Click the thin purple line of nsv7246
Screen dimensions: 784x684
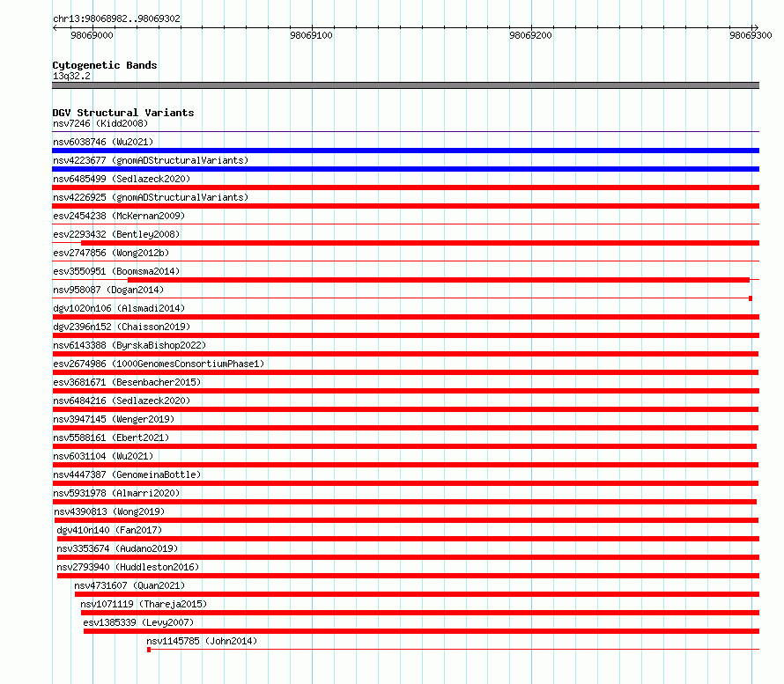[x=405, y=131]
